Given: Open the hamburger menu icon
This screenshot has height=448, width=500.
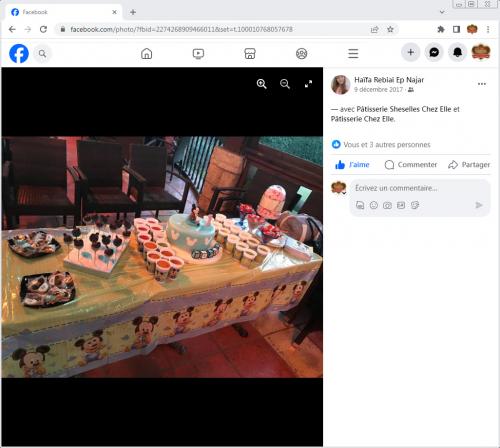Looking at the screenshot, I should pyautogui.click(x=353, y=53).
